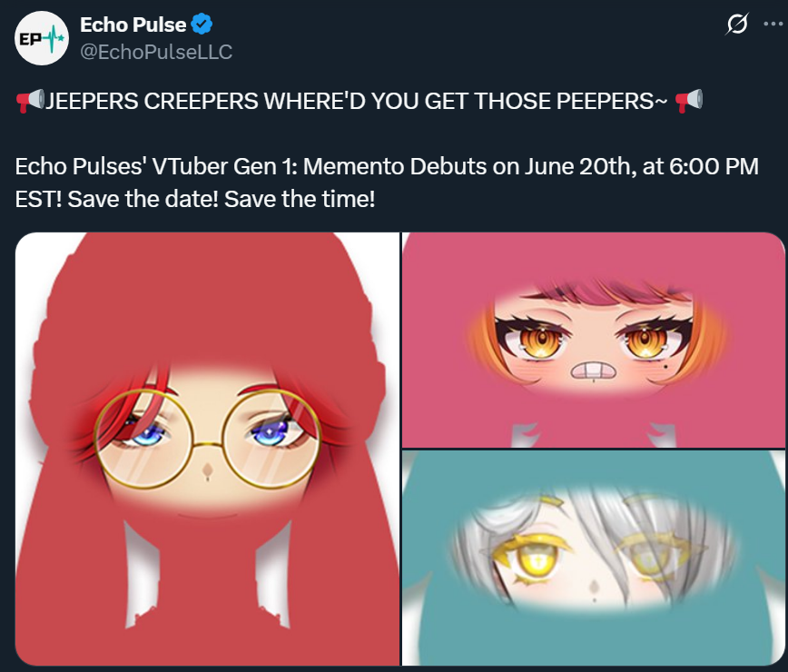Open the three-dot more options menu
Viewport: 788px width, 672px height.
[x=773, y=24]
